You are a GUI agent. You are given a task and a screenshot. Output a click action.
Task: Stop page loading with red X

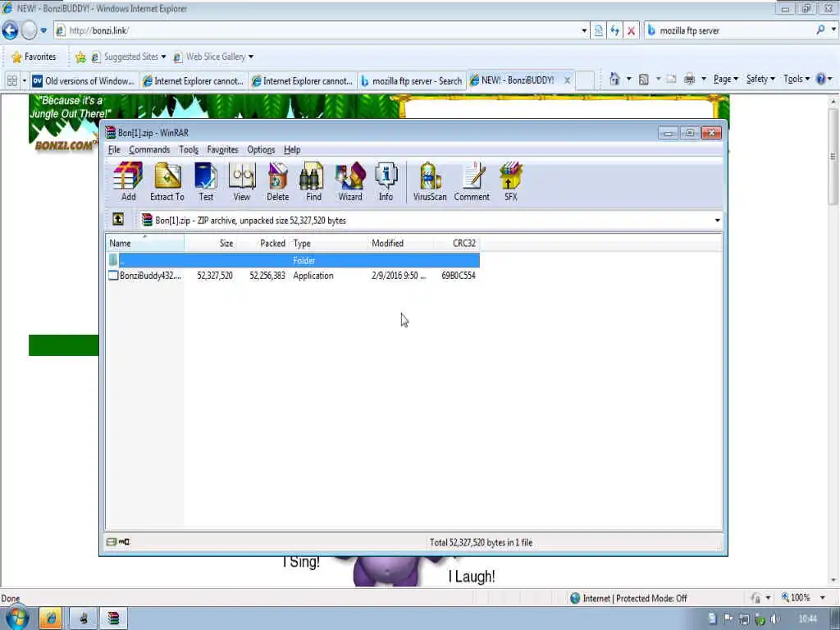pos(631,30)
